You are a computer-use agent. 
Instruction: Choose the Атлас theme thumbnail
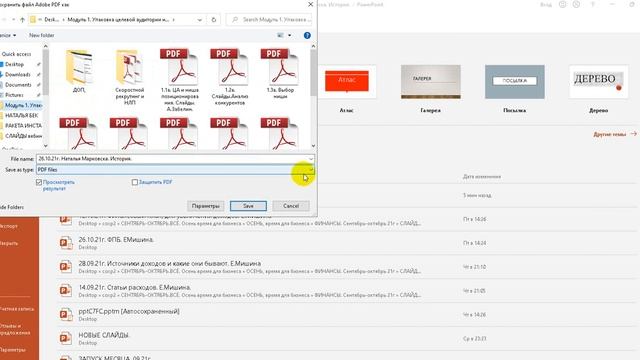tap(347, 82)
